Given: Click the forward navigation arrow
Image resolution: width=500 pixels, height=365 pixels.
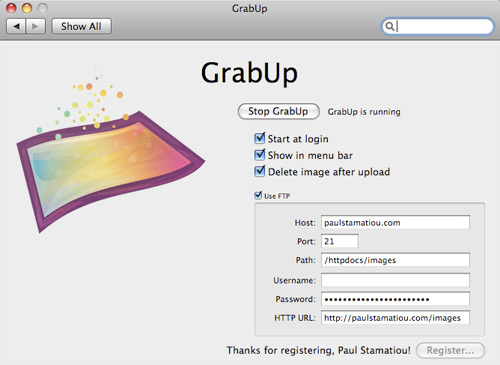Looking at the screenshot, I should click(x=35, y=26).
